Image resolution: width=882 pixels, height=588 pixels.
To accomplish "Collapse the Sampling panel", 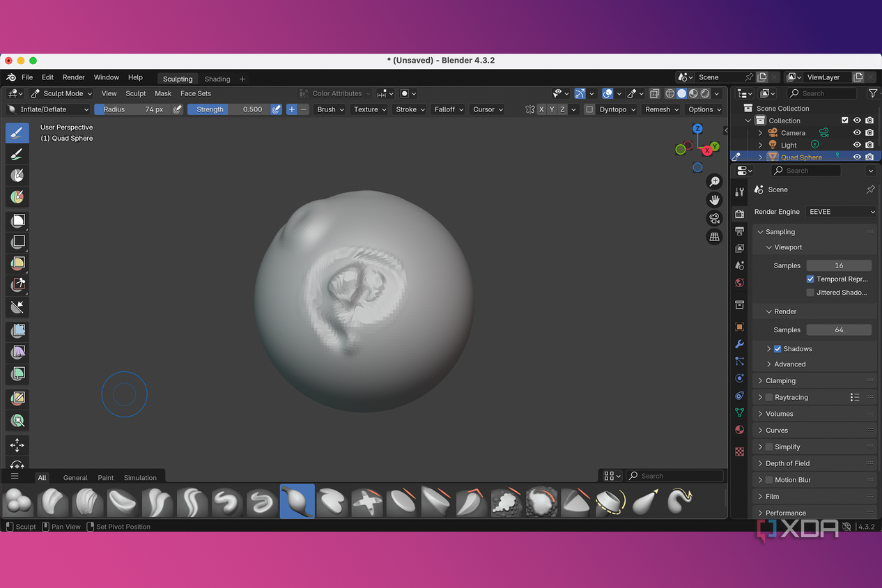I will [780, 232].
